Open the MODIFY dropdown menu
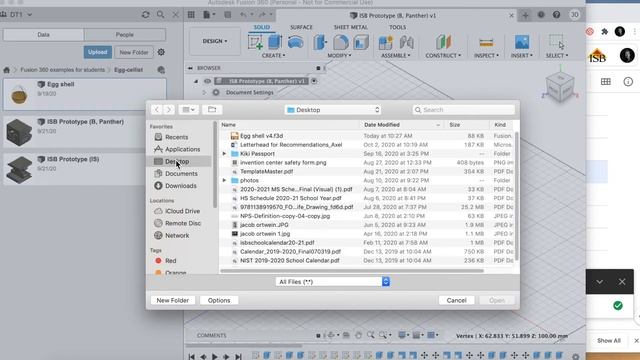 339,56
